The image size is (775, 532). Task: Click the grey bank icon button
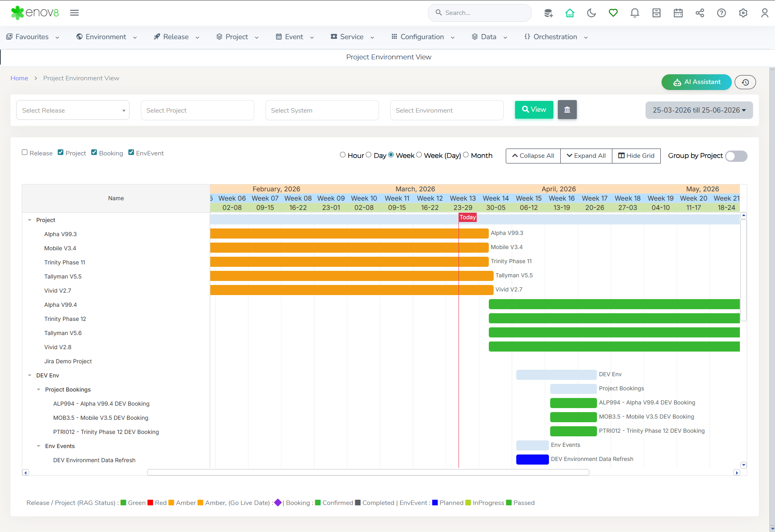567,110
